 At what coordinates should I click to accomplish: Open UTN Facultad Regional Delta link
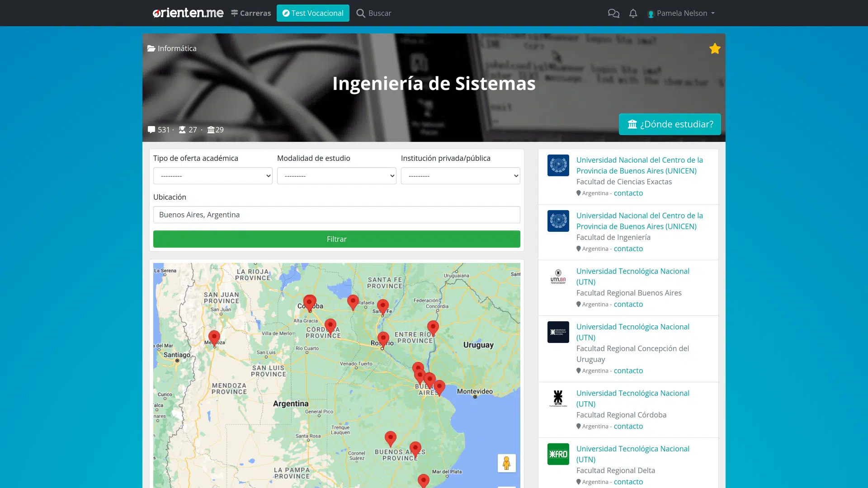[633, 454]
